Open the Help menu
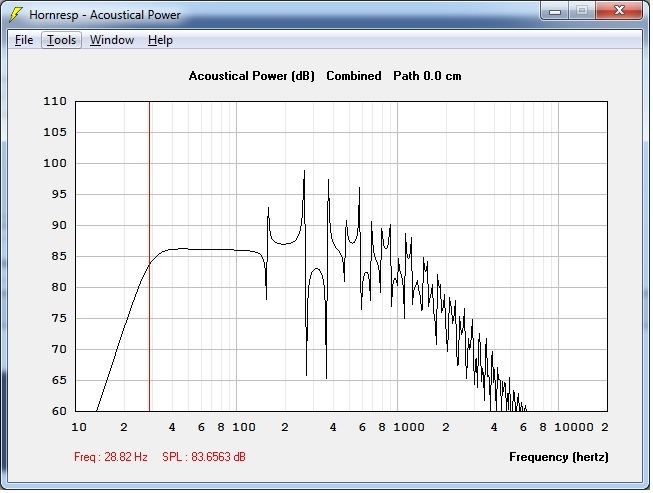The height and width of the screenshot is (493, 653). tap(160, 40)
